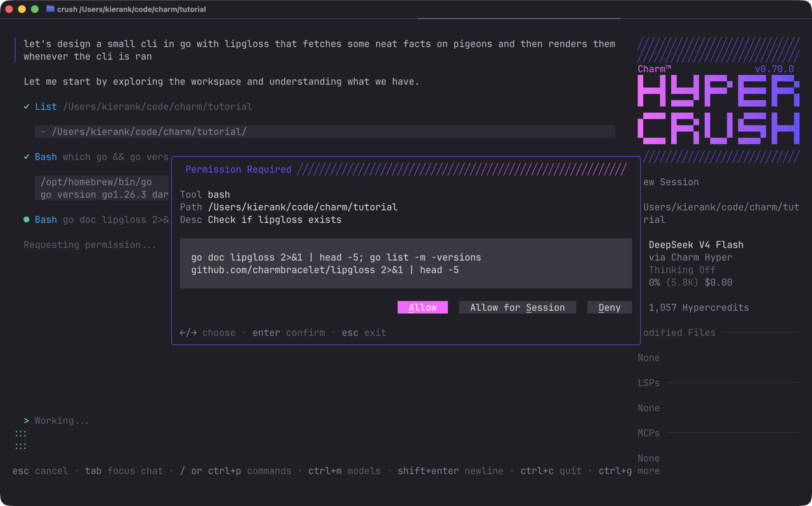The width and height of the screenshot is (812, 506).
Task: Click the Working prompt arrow
Action: point(27,420)
